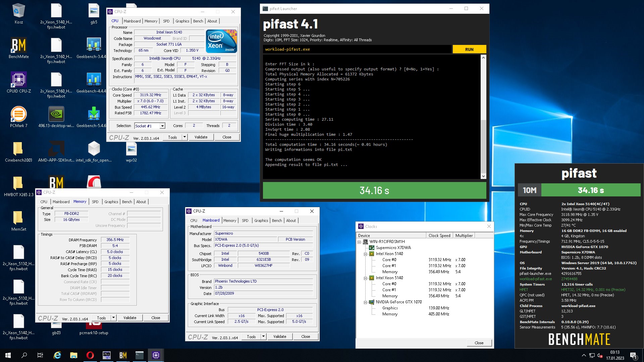This screenshot has width=644, height=362.
Task: Open File Explorer from the taskbar
Action: (x=74, y=355)
